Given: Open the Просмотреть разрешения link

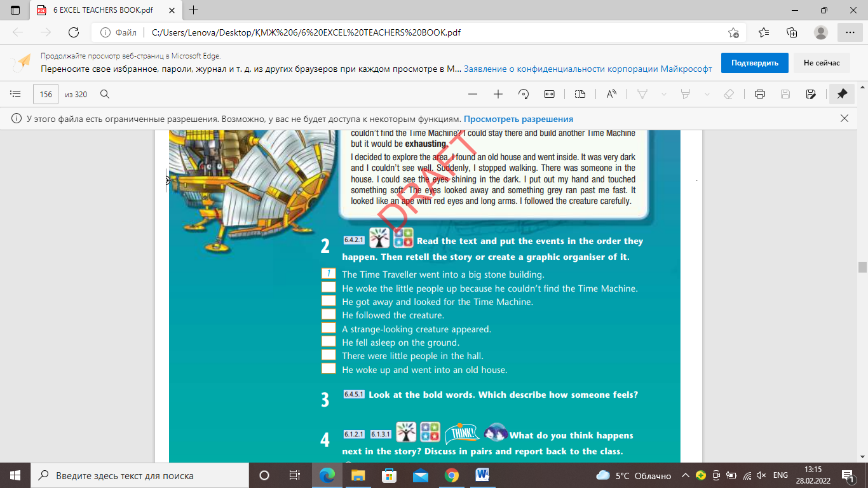Looking at the screenshot, I should pyautogui.click(x=519, y=119).
